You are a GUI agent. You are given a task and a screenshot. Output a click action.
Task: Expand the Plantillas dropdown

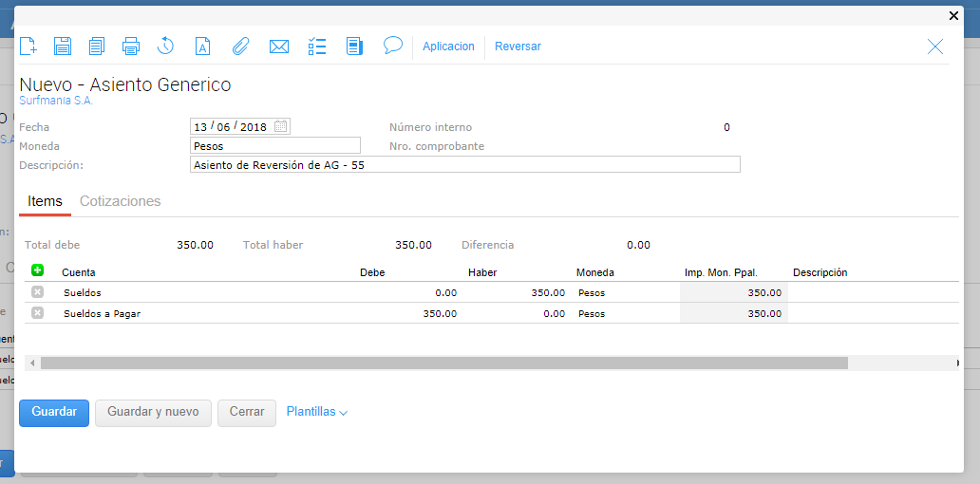click(317, 413)
